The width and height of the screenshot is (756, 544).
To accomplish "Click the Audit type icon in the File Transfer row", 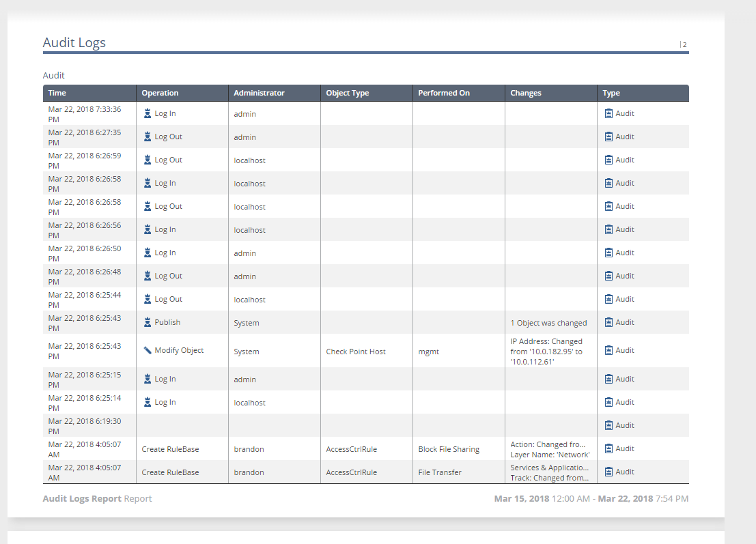I will pos(608,471).
